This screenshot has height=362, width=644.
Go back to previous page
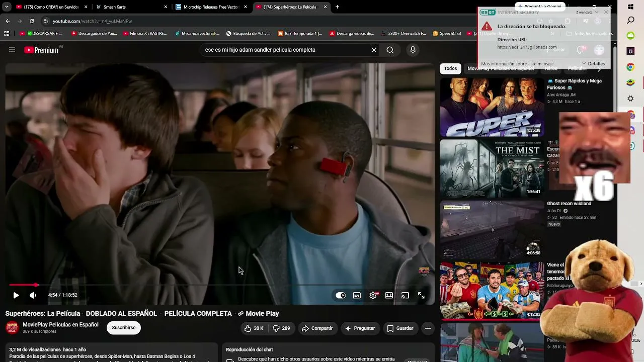pos(8,21)
